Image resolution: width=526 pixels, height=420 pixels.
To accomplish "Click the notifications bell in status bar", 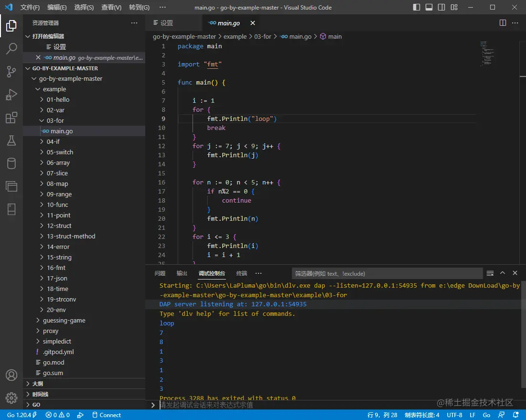I will (x=515, y=415).
